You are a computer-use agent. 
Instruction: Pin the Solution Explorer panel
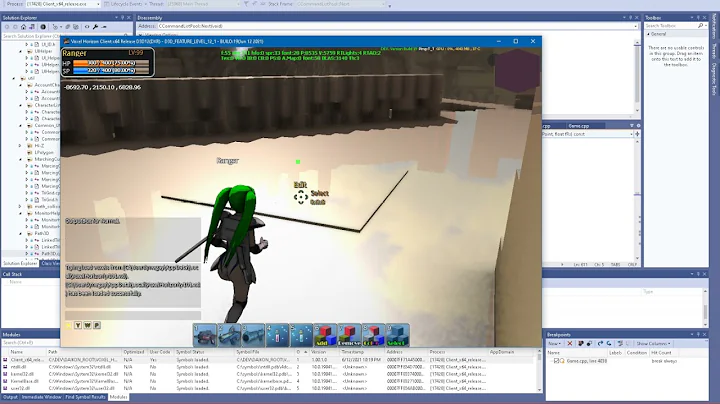(x=123, y=17)
